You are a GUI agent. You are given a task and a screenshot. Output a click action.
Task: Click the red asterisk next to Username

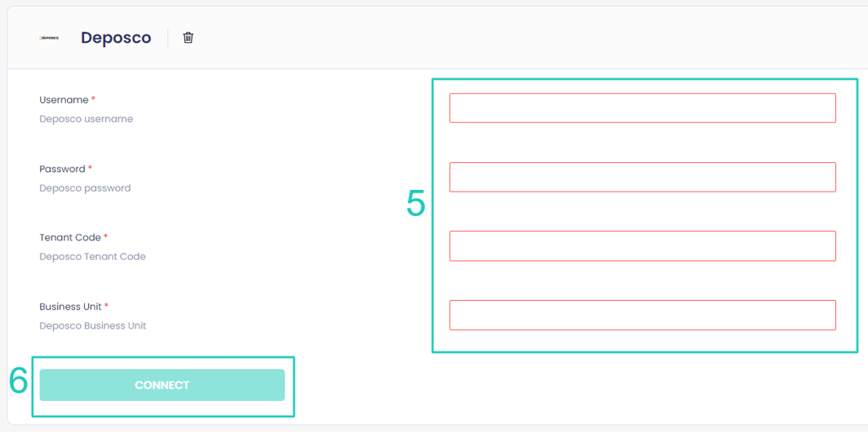(x=93, y=99)
